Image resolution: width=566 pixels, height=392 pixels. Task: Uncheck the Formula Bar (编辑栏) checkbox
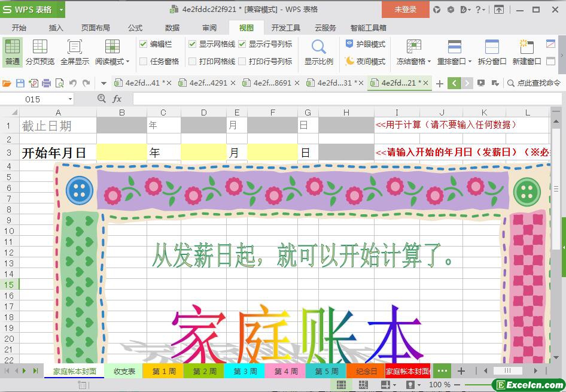click(144, 44)
